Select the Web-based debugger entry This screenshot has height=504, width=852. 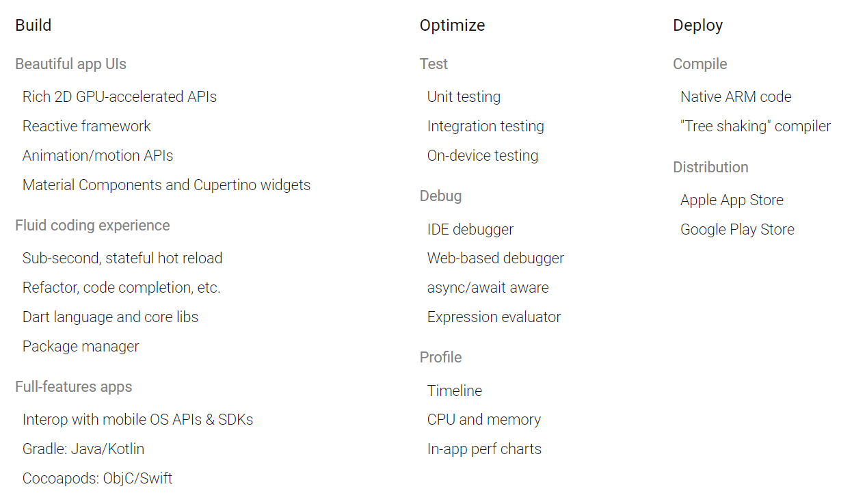(496, 258)
